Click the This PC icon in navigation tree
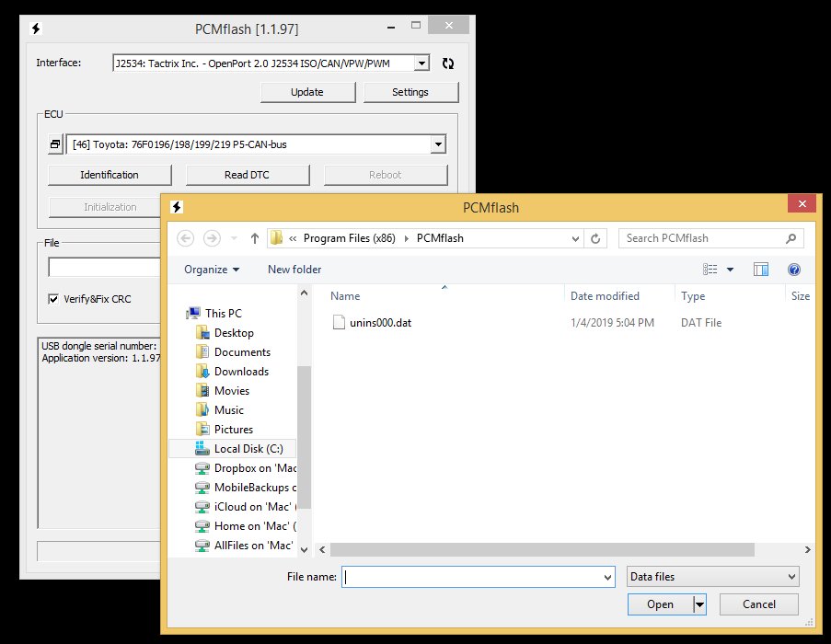 coord(193,313)
